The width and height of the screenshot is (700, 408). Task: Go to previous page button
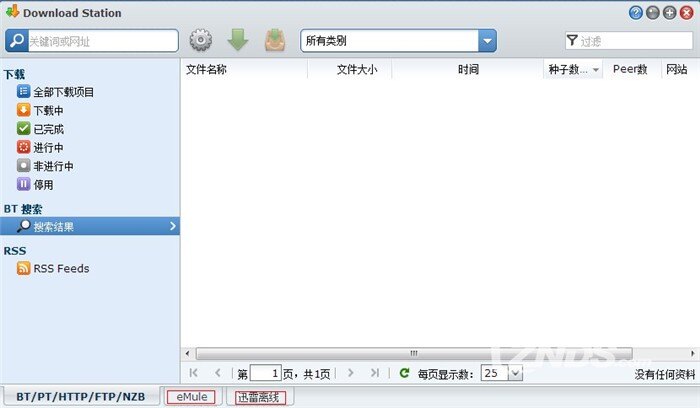[217, 373]
